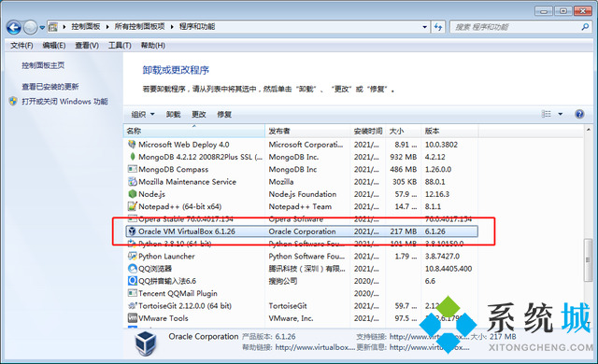
Task: Click the 修复 toolbar button
Action: point(224,114)
